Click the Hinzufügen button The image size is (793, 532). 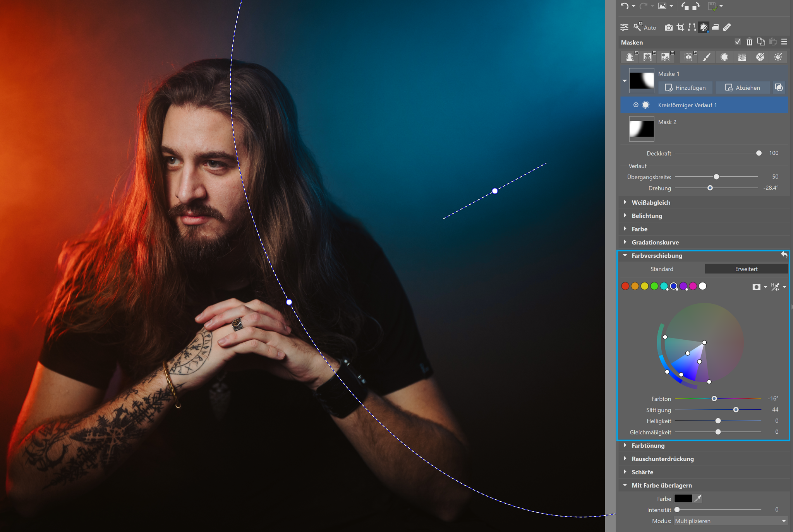(685, 87)
